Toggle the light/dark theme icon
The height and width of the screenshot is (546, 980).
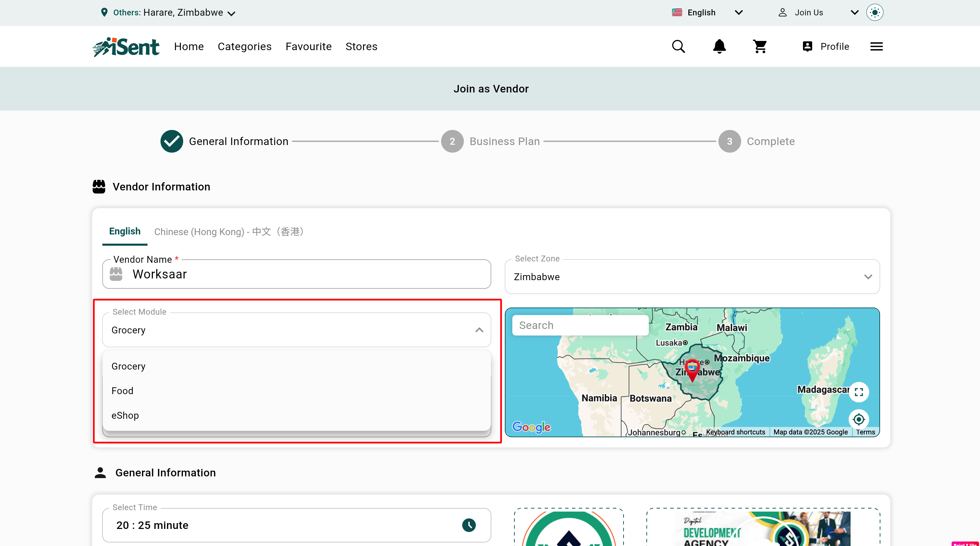point(875,13)
